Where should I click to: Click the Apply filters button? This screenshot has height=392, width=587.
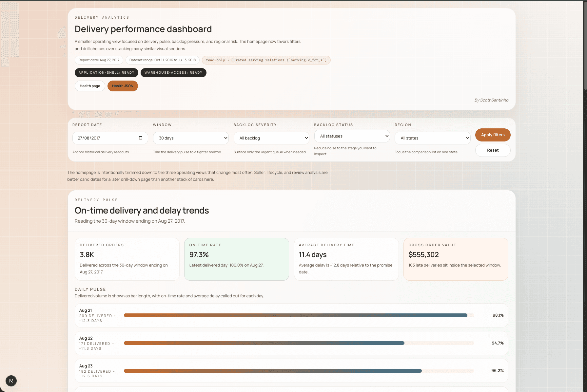(x=493, y=135)
